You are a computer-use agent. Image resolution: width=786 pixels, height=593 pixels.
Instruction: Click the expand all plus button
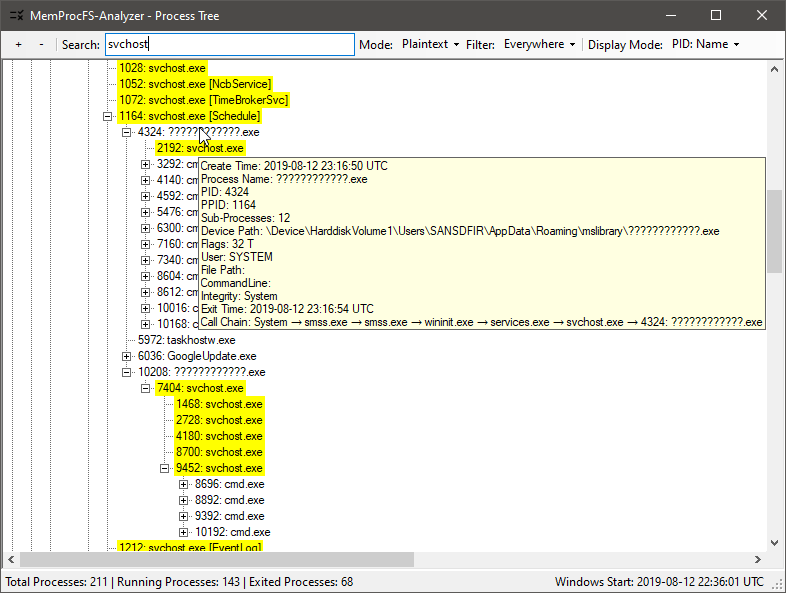18,45
